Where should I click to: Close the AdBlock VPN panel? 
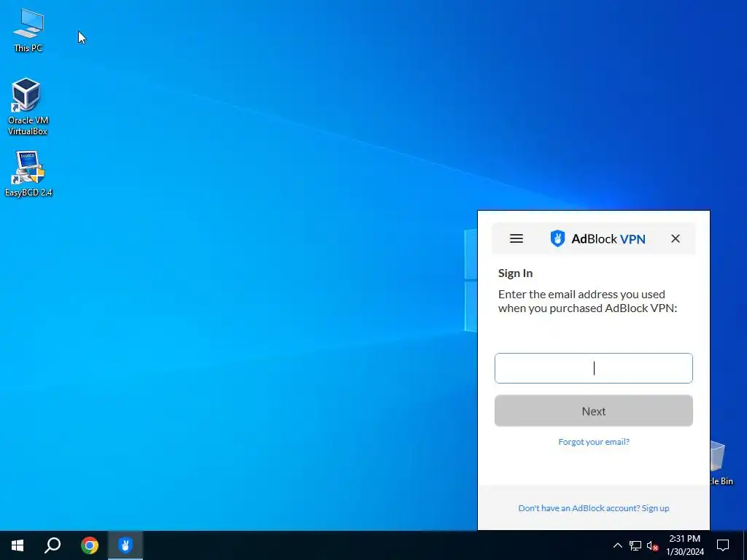pyautogui.click(x=675, y=238)
